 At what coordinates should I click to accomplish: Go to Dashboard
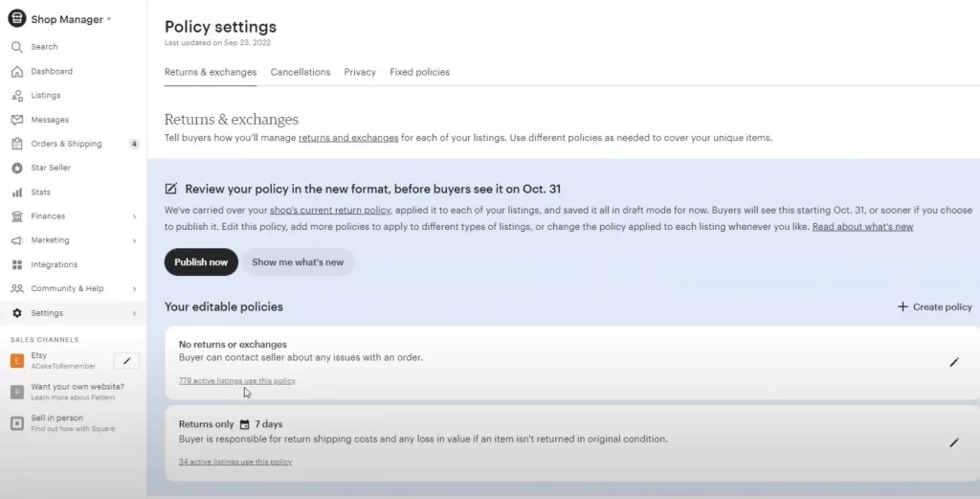pos(52,71)
